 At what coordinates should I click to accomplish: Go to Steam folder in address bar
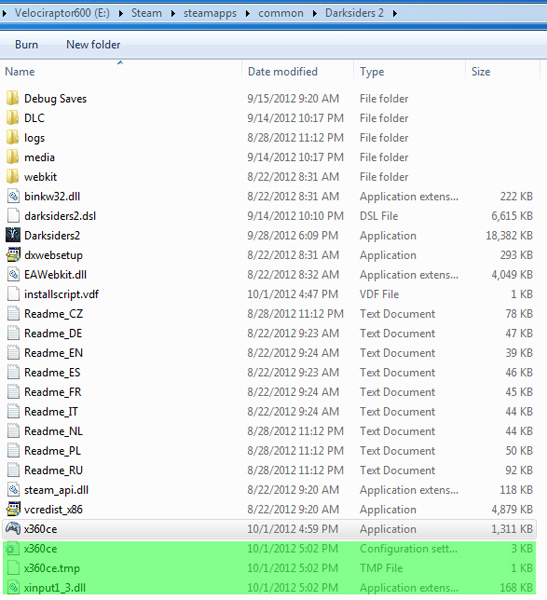pos(146,13)
